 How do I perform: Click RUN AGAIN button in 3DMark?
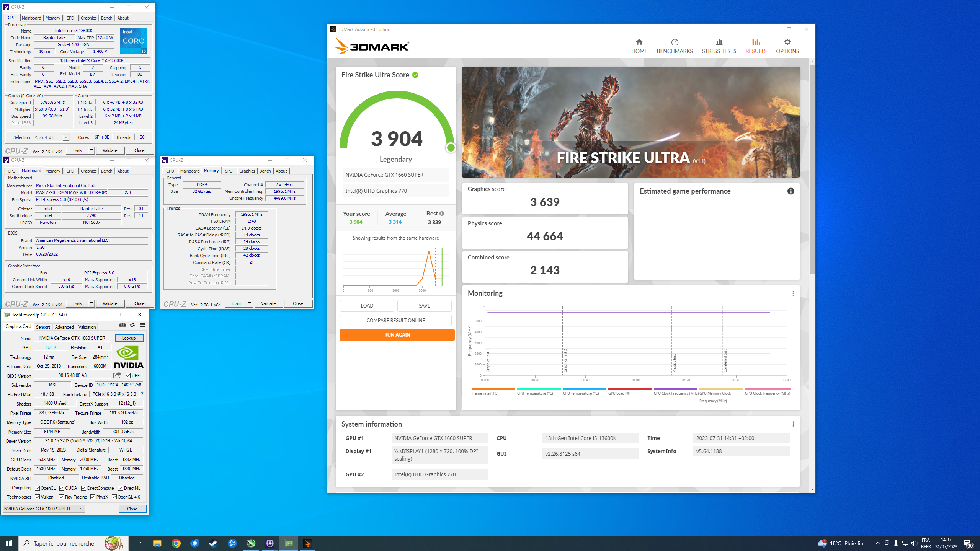coord(397,335)
